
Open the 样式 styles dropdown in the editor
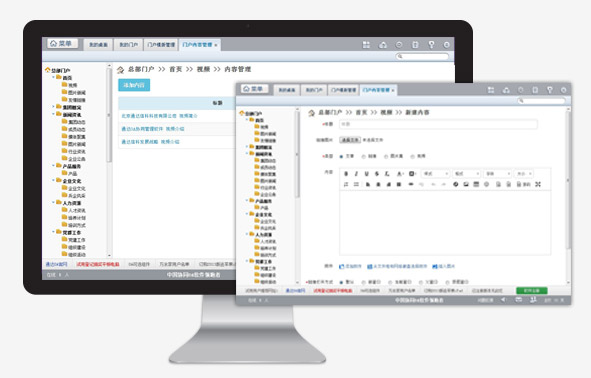(x=435, y=174)
